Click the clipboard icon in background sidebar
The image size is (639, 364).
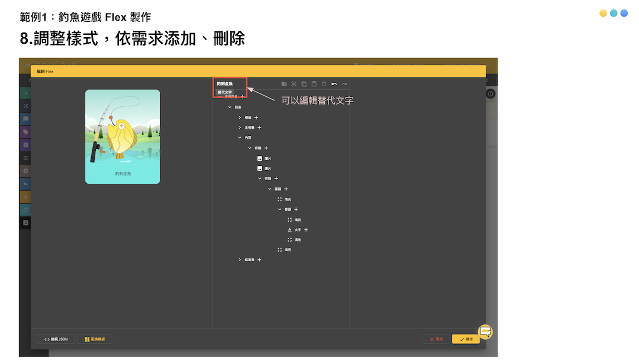point(25,145)
